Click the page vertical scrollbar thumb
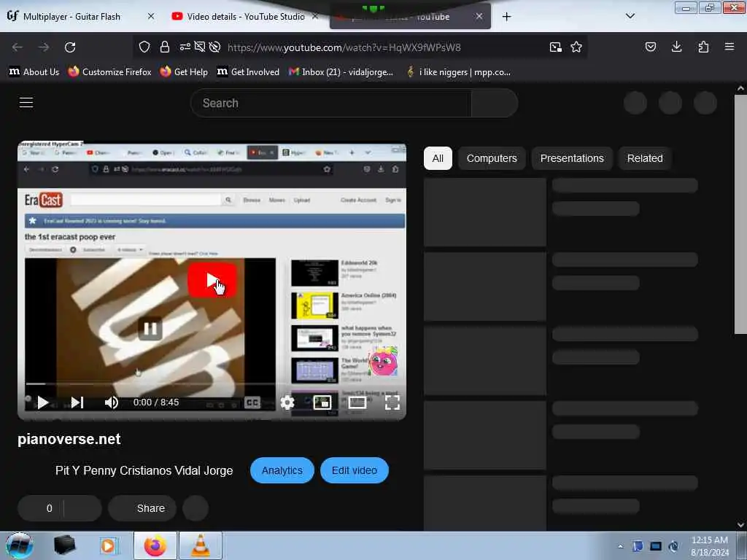 [740, 214]
